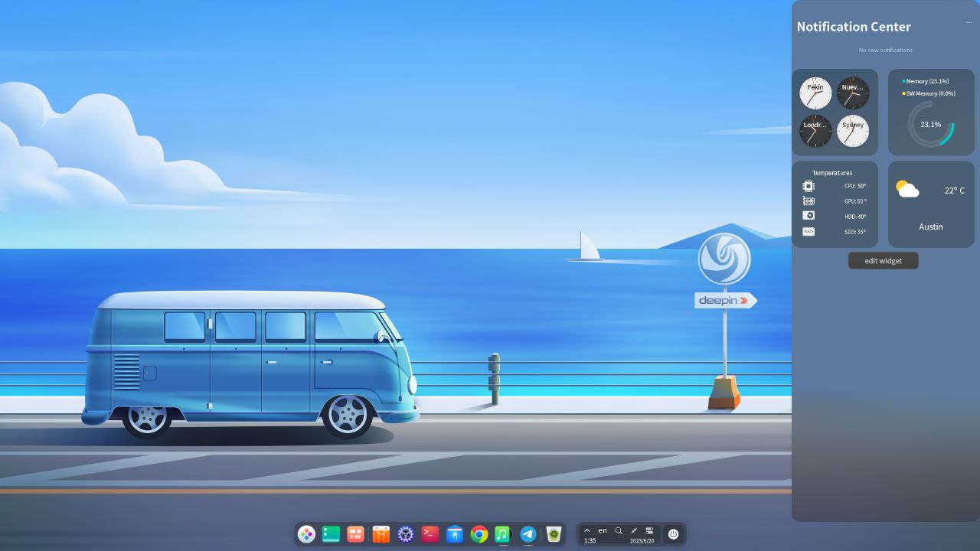Click the HDD temperature disk icon
Screen dimensions: 980x551
pyautogui.click(x=808, y=216)
